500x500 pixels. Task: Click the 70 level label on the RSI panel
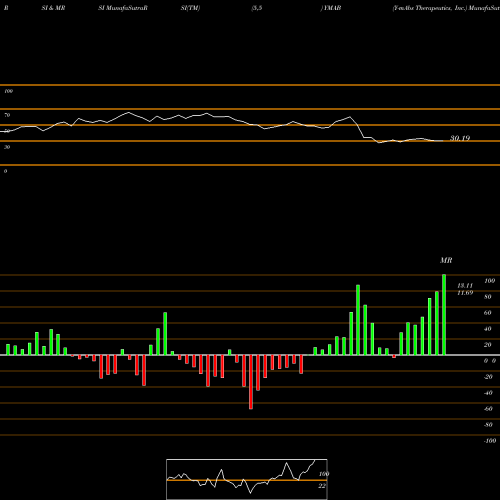(x=7, y=115)
